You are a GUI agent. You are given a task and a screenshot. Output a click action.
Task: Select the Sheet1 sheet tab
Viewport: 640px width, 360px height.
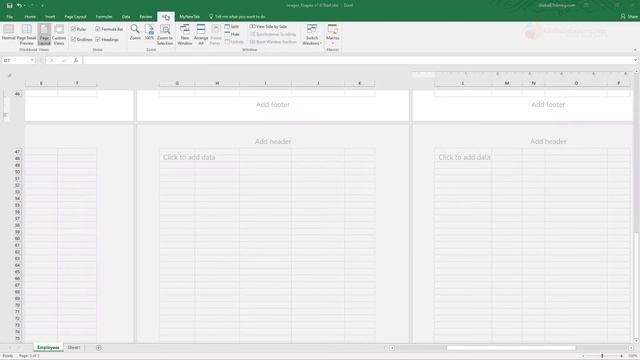(x=74, y=348)
